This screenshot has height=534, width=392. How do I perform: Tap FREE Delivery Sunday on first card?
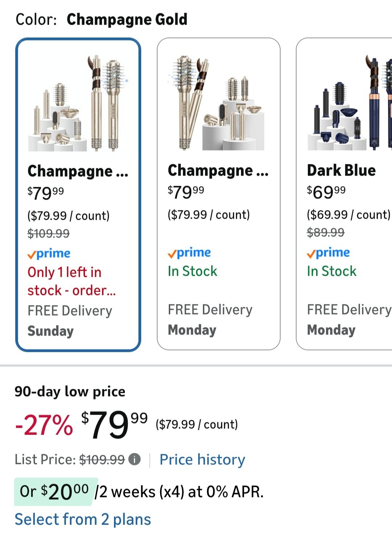tap(70, 321)
